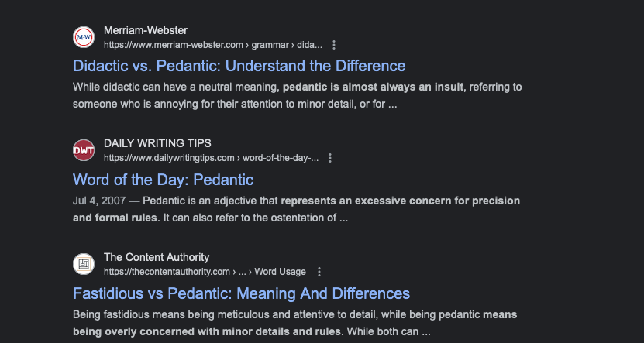Click the thecontentauthority.com Word Usage breadcrumb

pyautogui.click(x=205, y=272)
